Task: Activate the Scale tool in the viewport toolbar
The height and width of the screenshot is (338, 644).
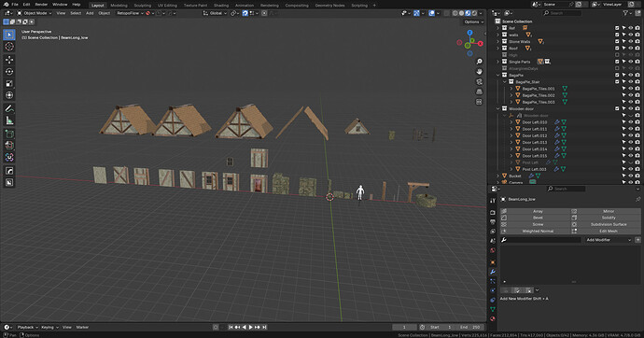Action: click(9, 83)
